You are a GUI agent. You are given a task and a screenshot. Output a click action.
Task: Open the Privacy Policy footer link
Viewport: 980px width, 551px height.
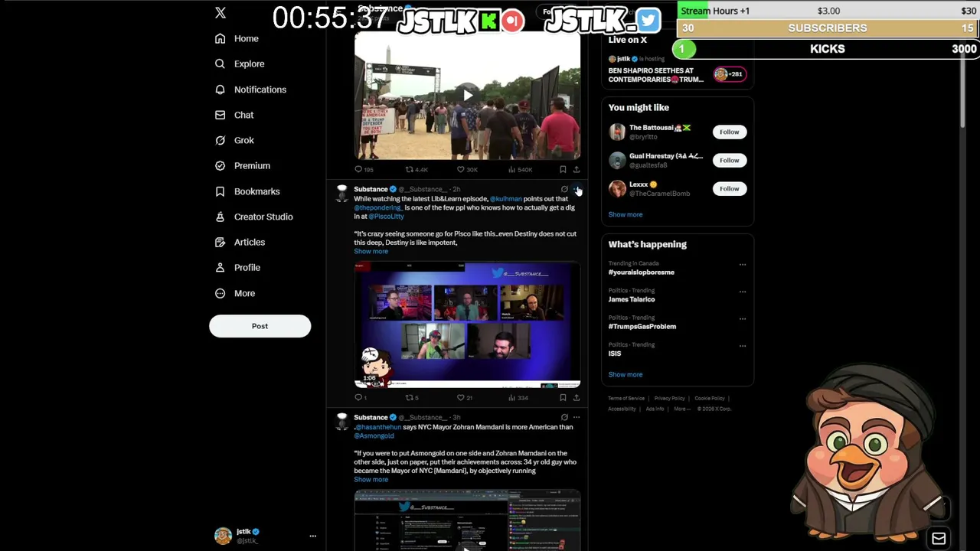click(669, 398)
